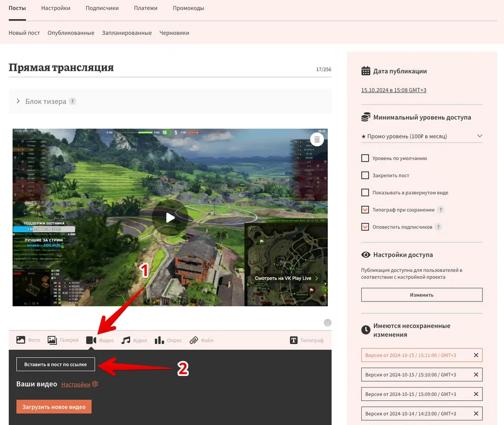Add a poll with the Опрос icon
Screen dimensions: 504x425
159,340
